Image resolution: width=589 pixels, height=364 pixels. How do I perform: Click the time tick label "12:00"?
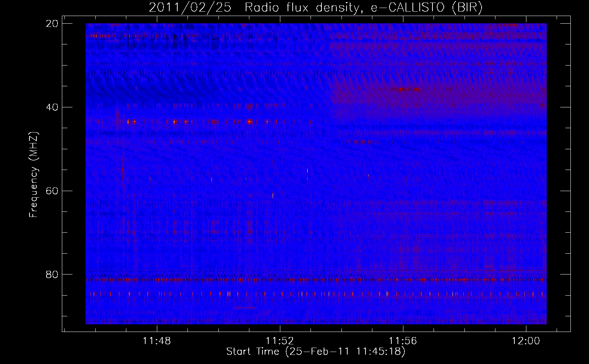(526, 341)
